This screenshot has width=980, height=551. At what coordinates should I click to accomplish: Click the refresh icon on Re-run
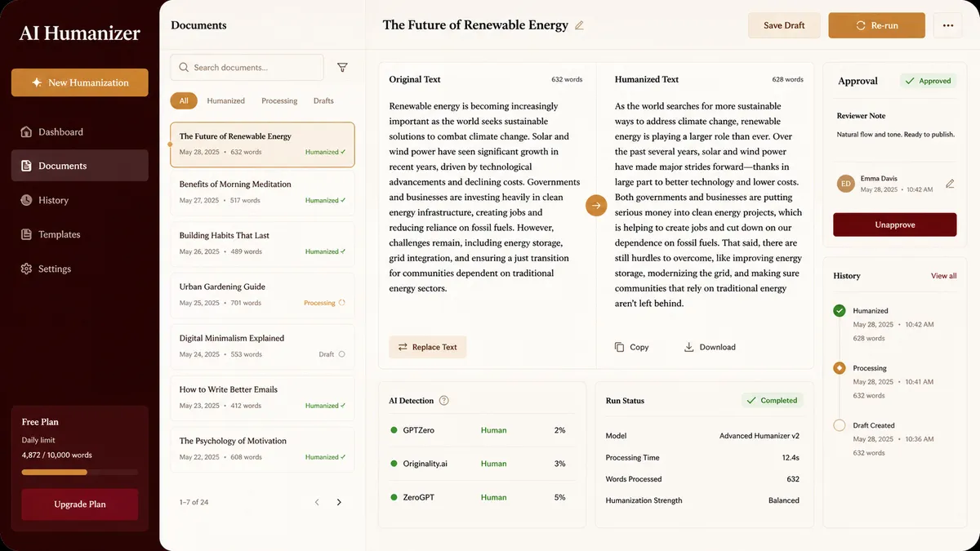click(x=861, y=25)
